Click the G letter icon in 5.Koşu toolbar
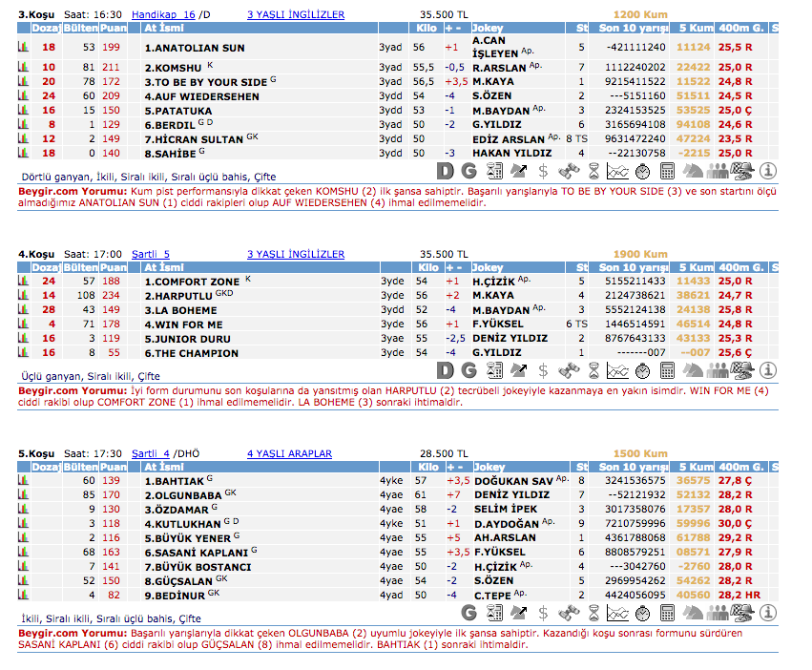 pos(469,613)
